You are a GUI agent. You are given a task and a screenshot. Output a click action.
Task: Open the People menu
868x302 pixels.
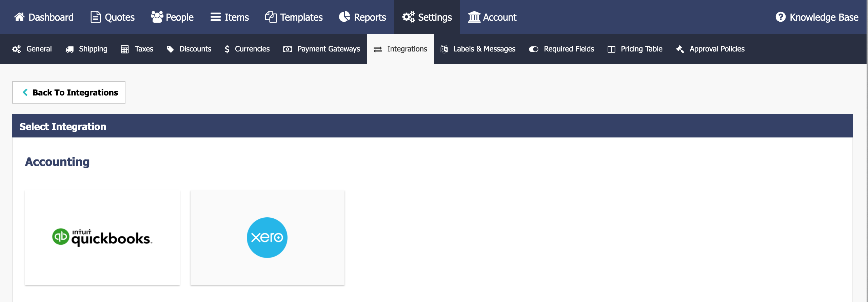pyautogui.click(x=180, y=17)
